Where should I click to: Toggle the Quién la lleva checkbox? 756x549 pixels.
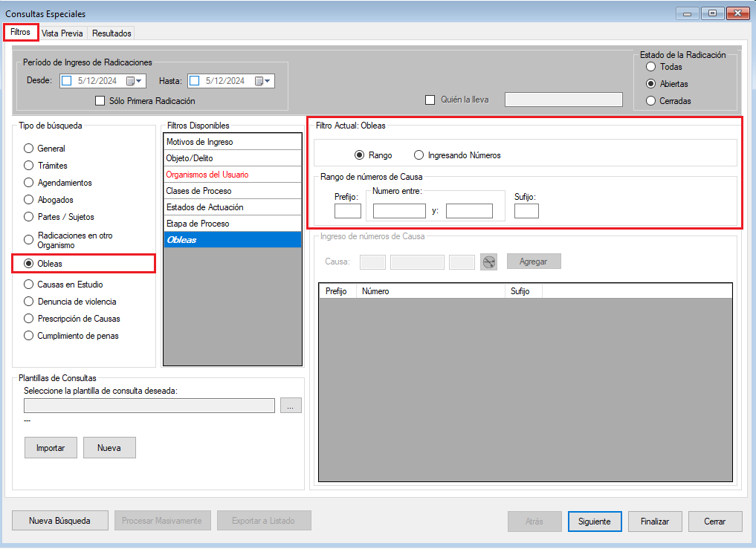pyautogui.click(x=430, y=100)
